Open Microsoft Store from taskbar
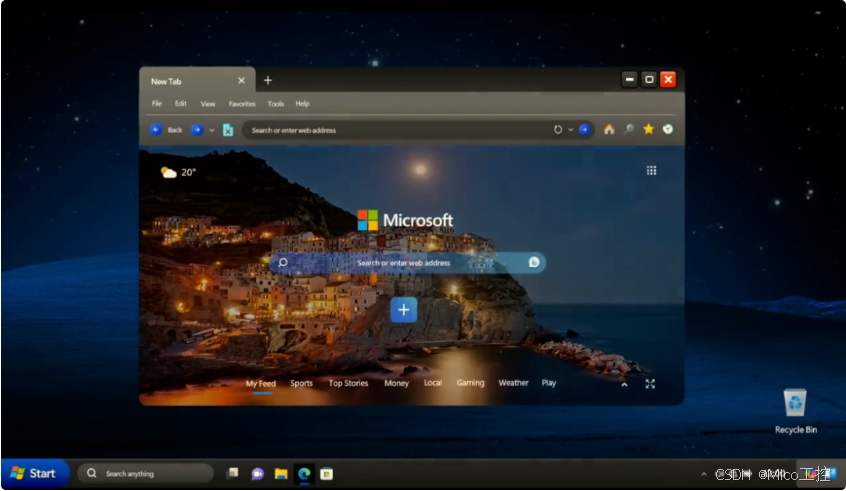Viewport: 846px width, 491px height. pos(326,474)
